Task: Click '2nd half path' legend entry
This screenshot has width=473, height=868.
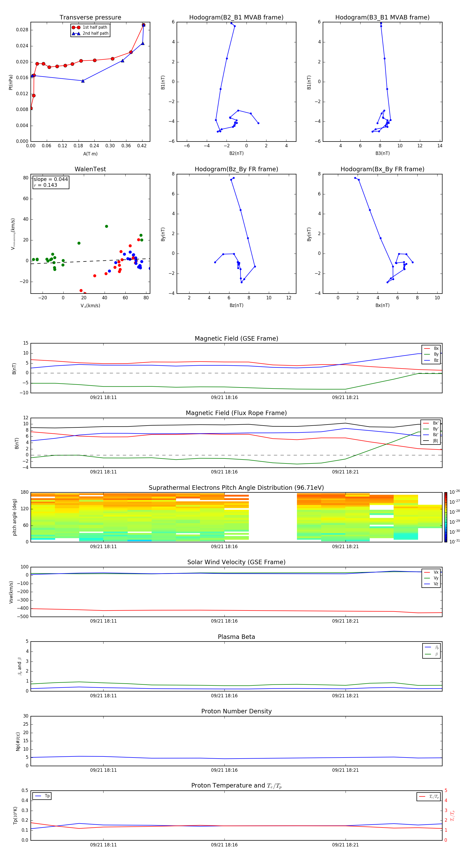Action: tap(91, 33)
